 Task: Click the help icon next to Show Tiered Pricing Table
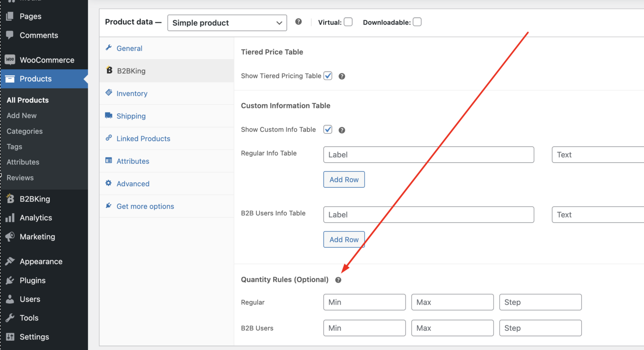tap(342, 76)
